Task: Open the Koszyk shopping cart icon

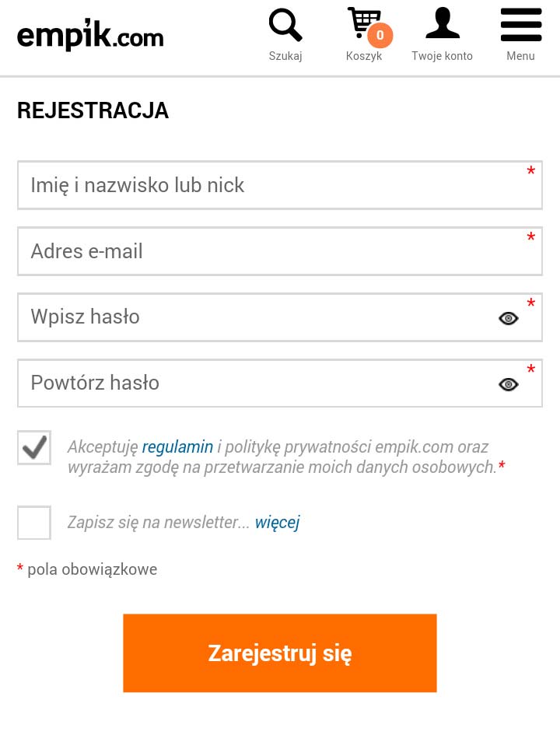Action: 364,23
